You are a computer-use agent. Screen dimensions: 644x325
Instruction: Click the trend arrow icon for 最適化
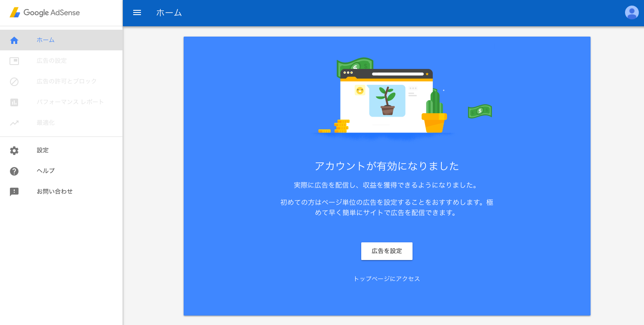point(14,123)
